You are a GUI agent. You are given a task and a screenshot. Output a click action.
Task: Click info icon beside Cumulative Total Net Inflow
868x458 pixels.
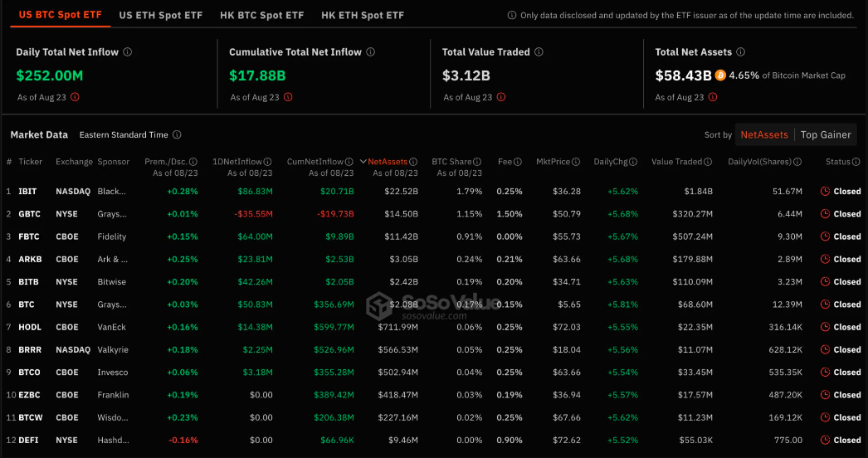370,52
